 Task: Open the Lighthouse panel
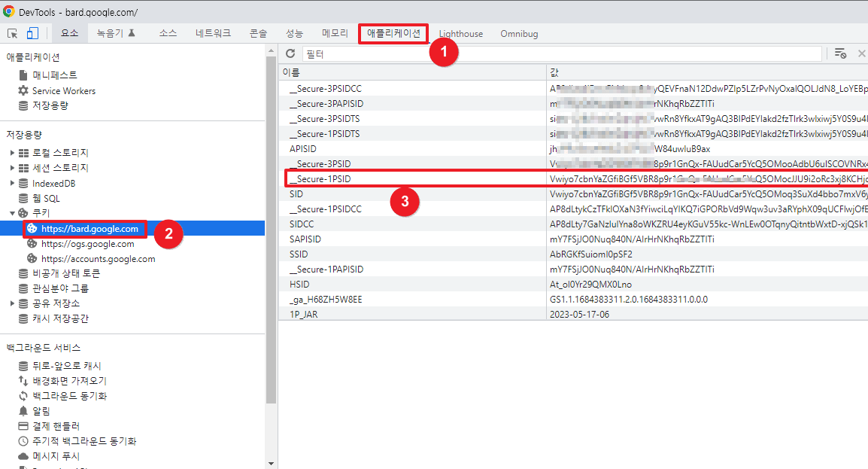(x=460, y=33)
